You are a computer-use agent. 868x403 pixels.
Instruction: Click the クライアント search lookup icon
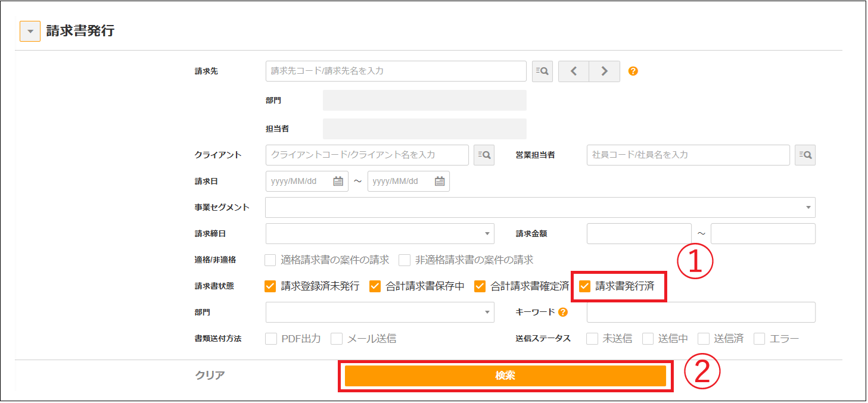pyautogui.click(x=484, y=155)
